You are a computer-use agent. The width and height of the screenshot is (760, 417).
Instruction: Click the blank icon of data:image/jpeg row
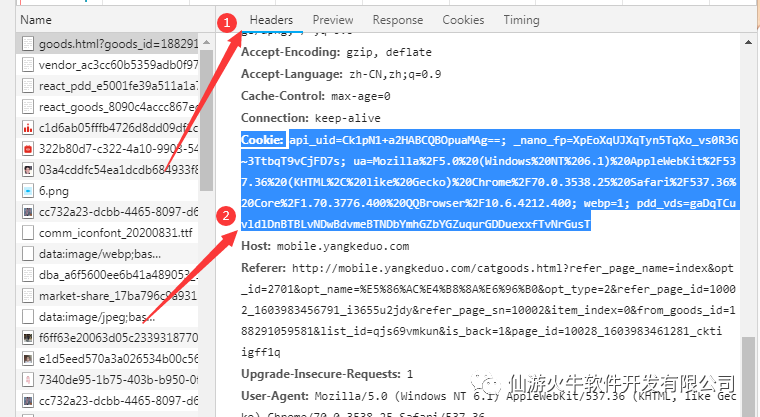point(28,317)
